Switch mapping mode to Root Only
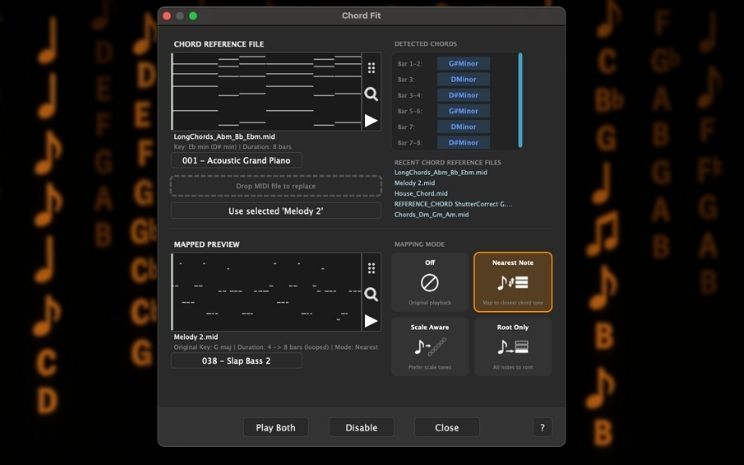This screenshot has width=744, height=465. coord(512,346)
